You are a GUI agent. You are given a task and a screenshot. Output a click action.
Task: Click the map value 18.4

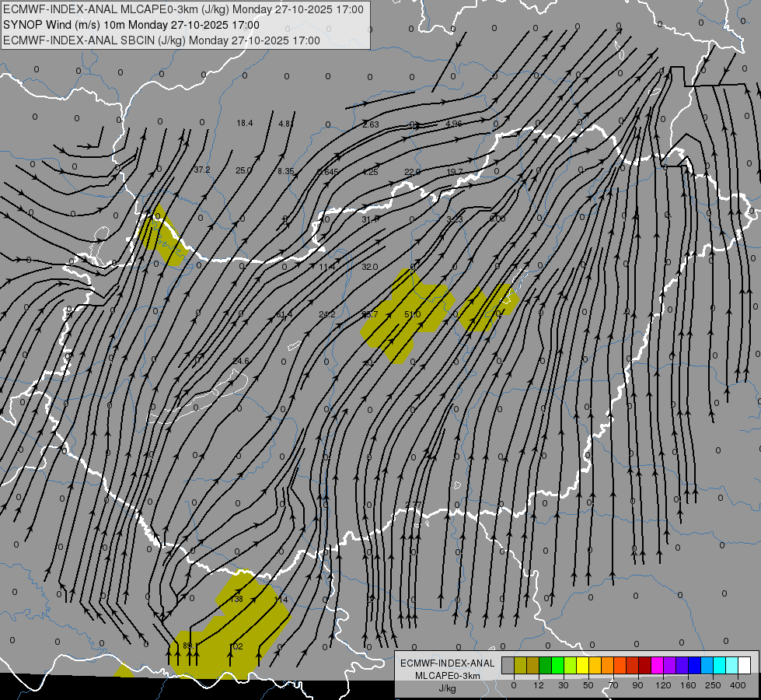(245, 124)
